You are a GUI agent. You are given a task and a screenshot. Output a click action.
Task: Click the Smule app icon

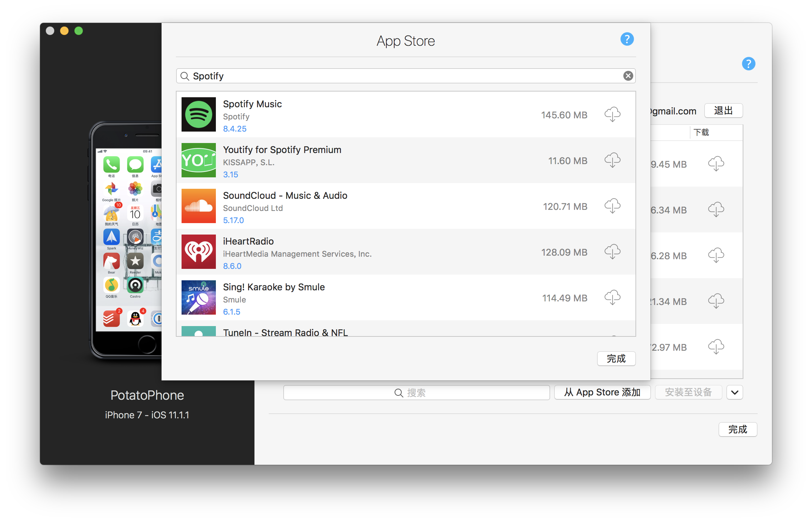198,297
